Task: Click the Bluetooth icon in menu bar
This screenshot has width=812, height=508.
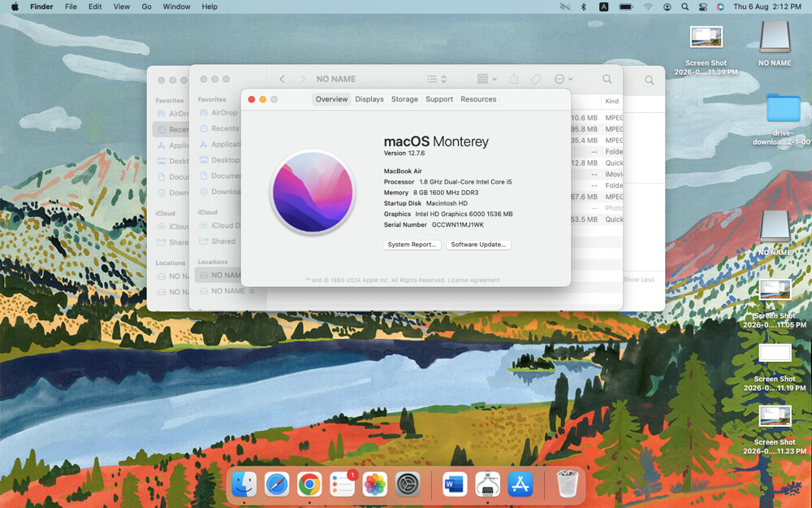Action: point(584,7)
